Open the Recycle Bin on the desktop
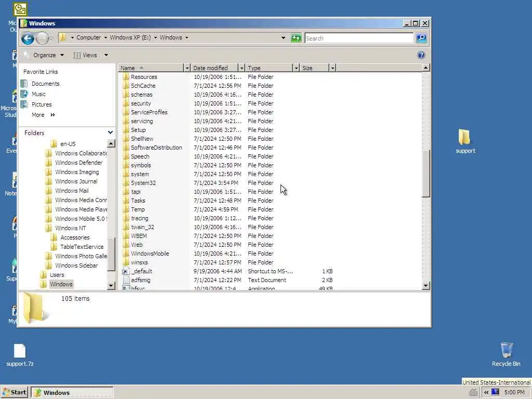 pos(506,354)
